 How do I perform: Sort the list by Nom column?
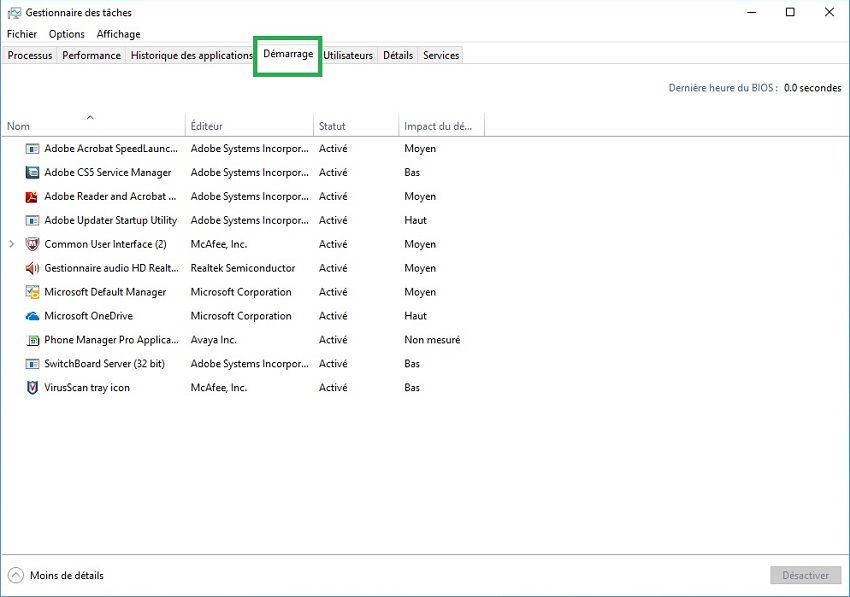pos(19,126)
